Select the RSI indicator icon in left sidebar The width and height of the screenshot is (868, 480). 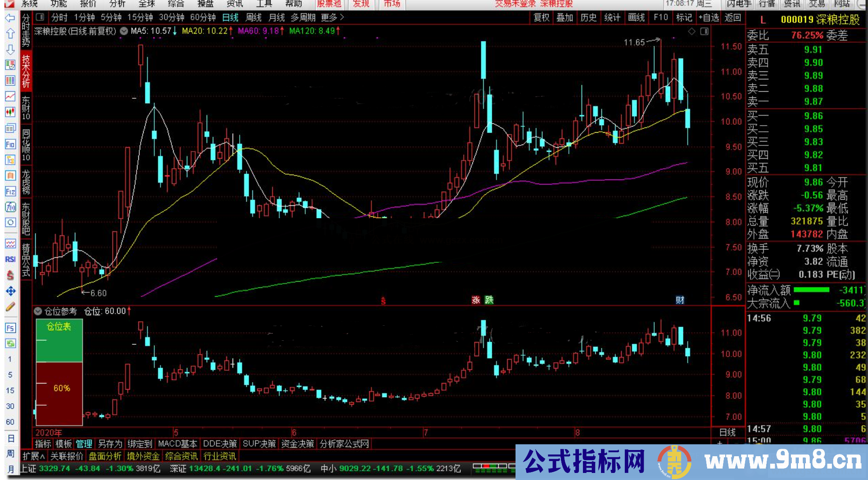coord(10,259)
